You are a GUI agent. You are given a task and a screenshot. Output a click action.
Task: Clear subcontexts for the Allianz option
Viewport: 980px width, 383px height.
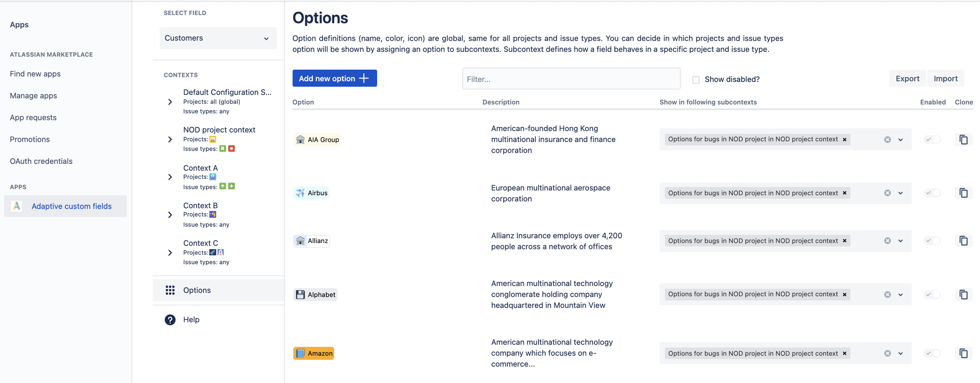tap(887, 241)
